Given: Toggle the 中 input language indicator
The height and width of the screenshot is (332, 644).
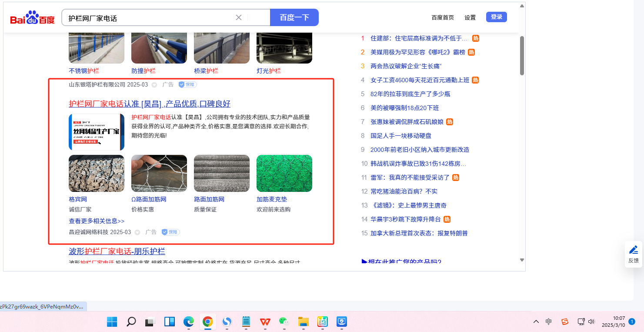Looking at the screenshot, I should pos(549,322).
